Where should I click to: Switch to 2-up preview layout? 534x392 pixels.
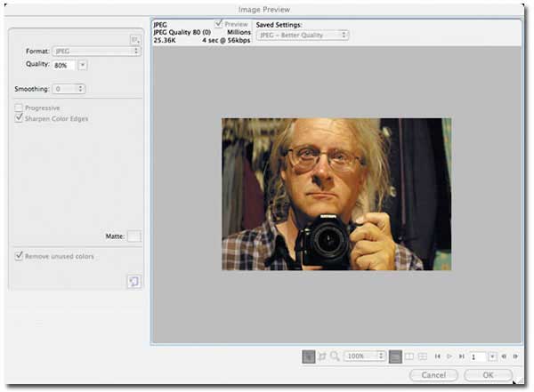(409, 356)
